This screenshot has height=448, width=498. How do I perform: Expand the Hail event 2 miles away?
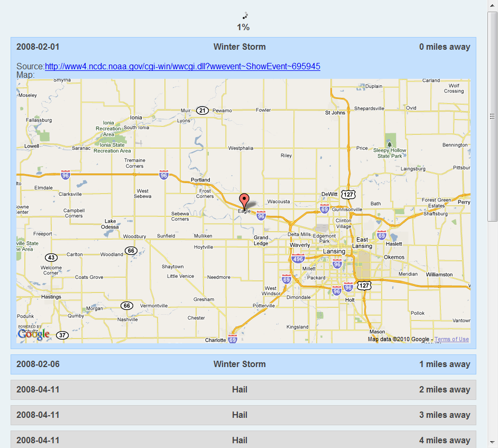point(243,390)
